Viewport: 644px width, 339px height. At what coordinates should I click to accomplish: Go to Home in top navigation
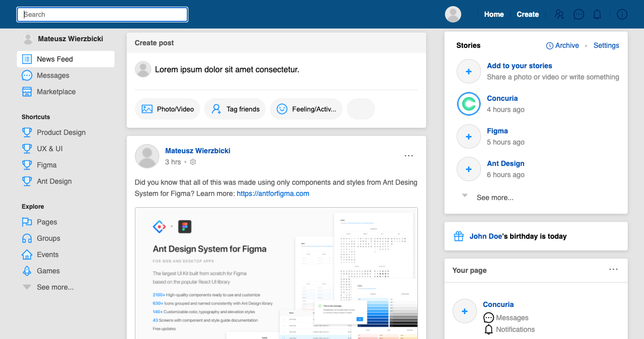click(494, 14)
